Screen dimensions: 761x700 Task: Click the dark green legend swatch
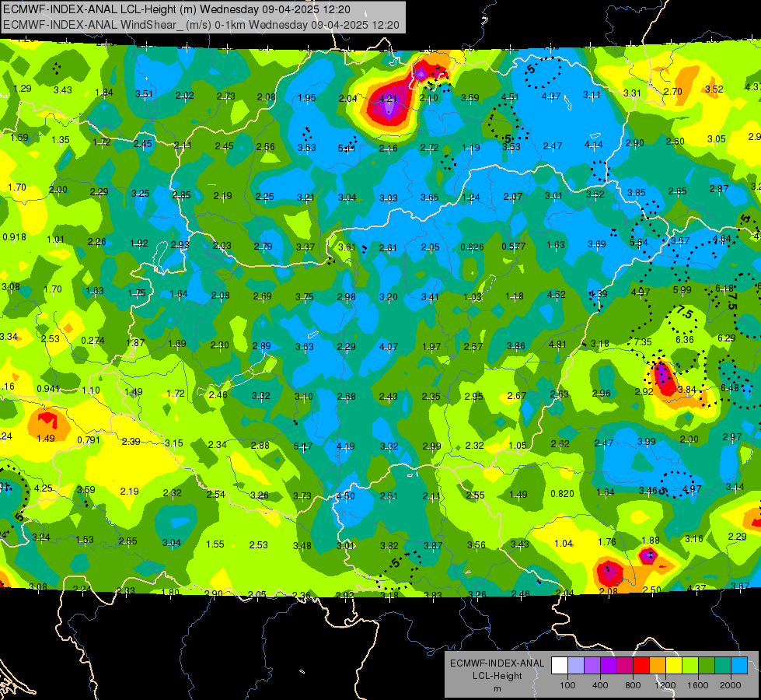pos(707,665)
